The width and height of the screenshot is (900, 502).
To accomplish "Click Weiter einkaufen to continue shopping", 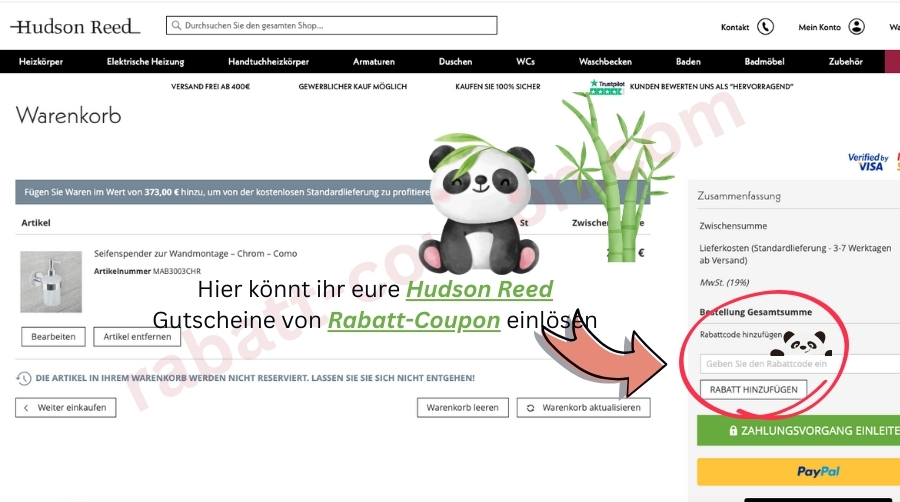I will click(65, 408).
